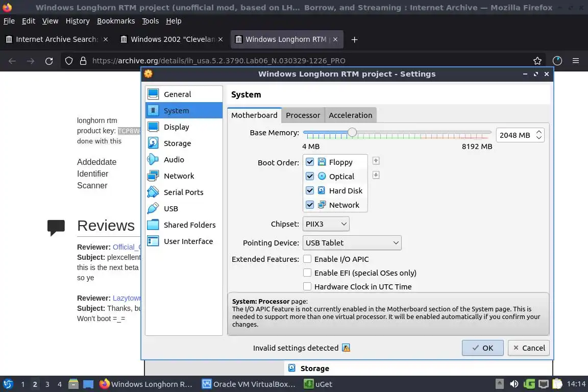Switch to the Processor tab
The image size is (588, 392).
pos(303,115)
